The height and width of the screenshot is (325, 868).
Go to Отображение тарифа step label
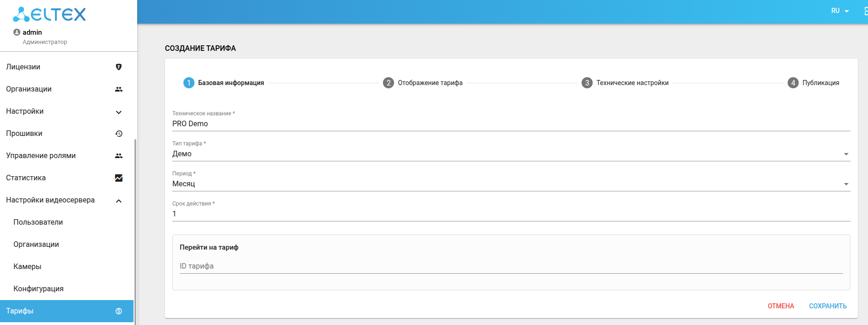[430, 83]
